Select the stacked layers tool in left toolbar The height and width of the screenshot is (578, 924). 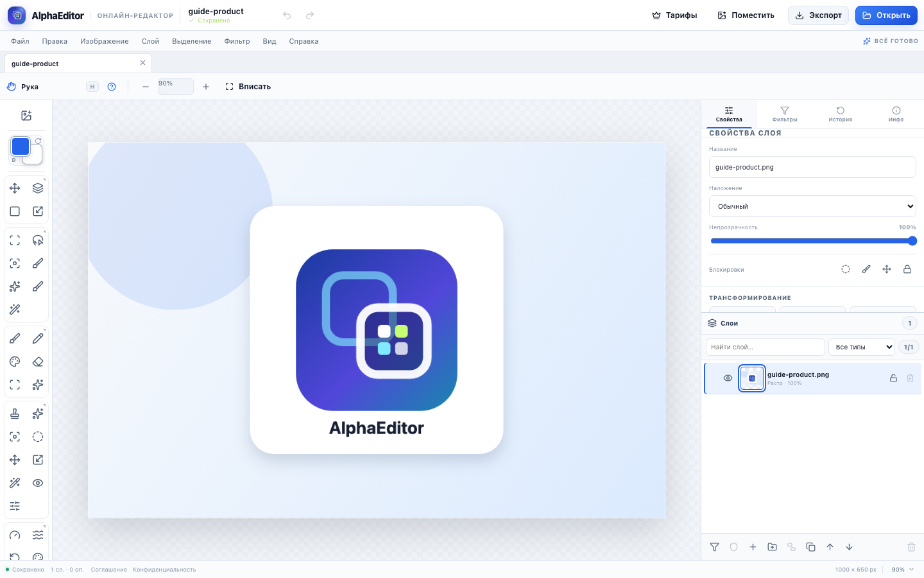point(38,188)
